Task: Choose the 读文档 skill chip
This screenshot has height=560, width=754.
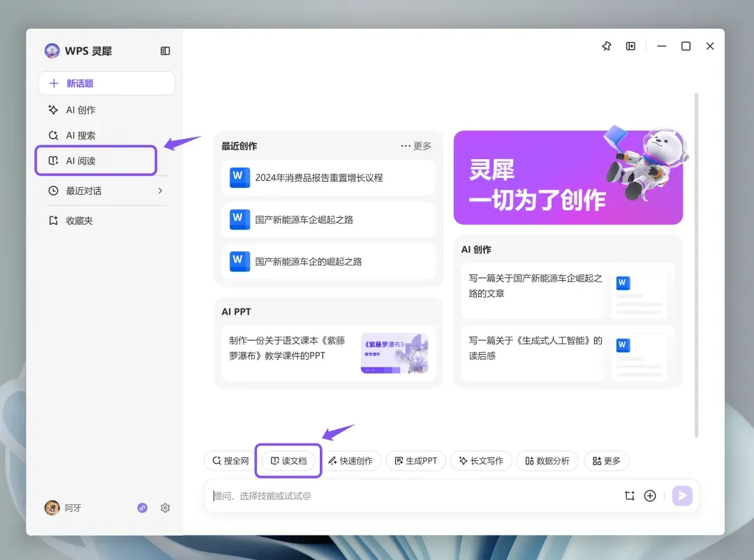Action: point(288,461)
